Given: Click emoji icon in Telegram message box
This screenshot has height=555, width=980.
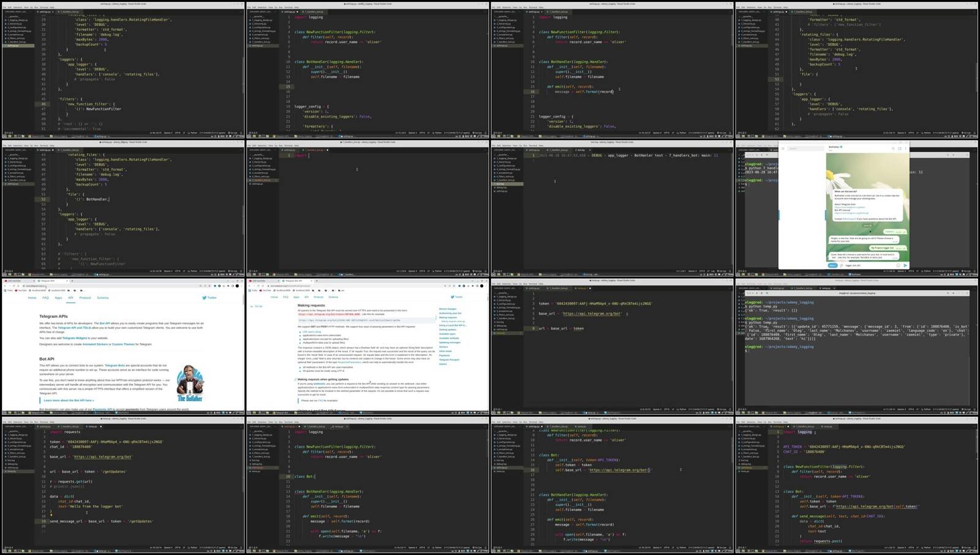Looking at the screenshot, I should tap(898, 265).
